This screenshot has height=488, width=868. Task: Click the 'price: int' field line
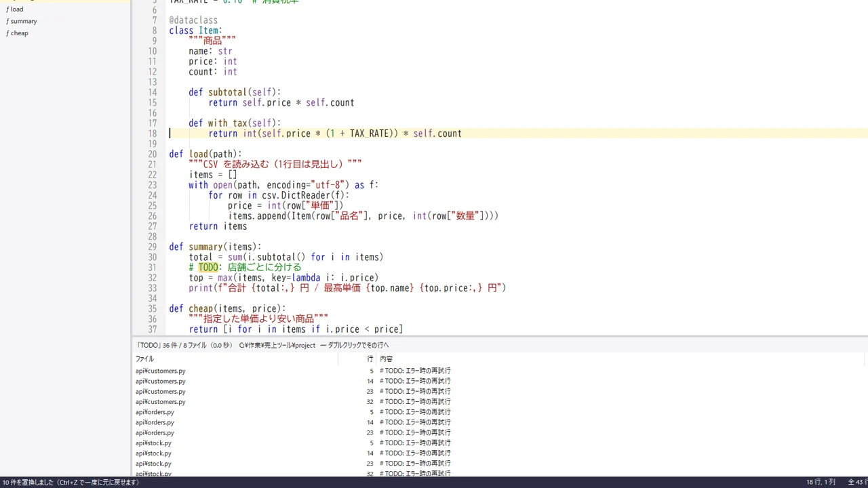point(213,62)
